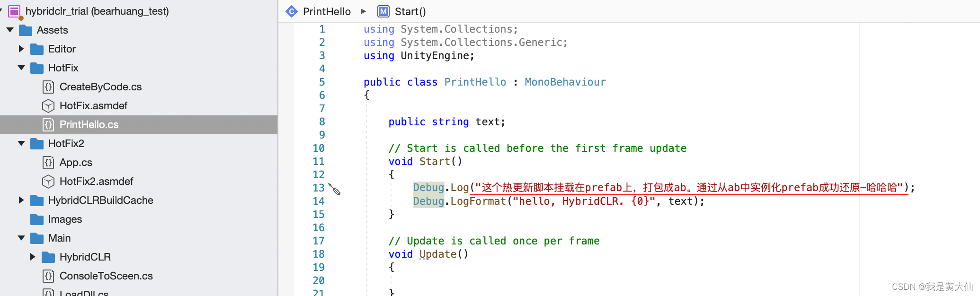Select Start() in the breadcrumb bar
The image size is (980, 296).
(410, 11)
